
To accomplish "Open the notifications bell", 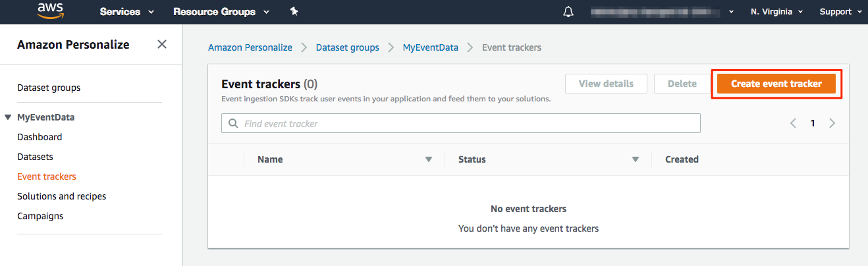I will click(x=568, y=12).
